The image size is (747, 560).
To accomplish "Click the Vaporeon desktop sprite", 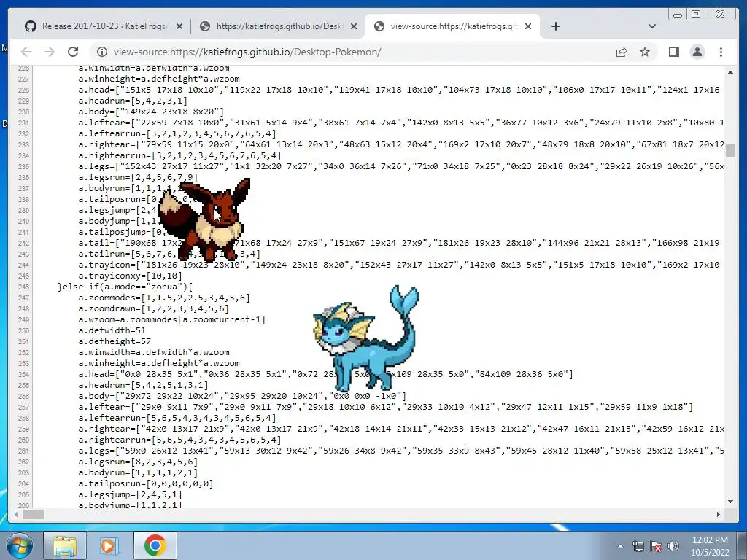I will tap(366, 338).
